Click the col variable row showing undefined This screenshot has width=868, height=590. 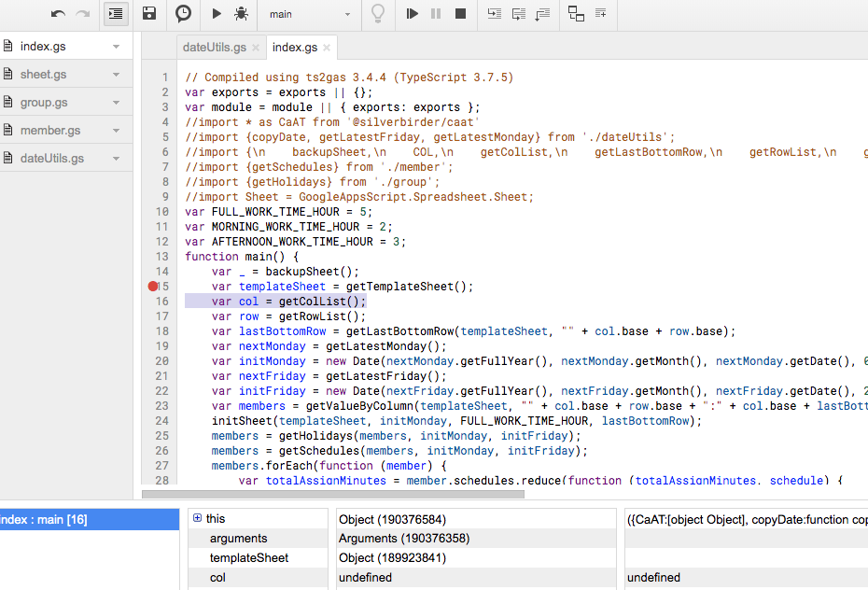[217, 577]
